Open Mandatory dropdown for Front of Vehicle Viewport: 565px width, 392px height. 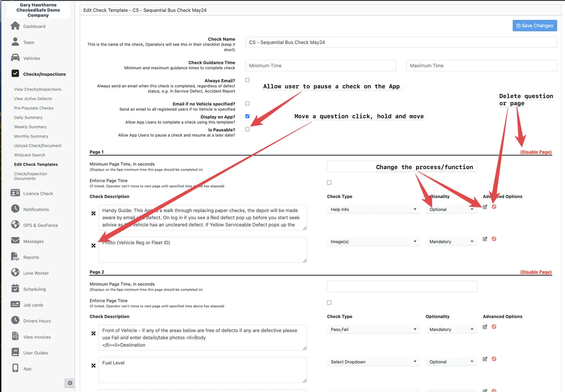(451, 329)
